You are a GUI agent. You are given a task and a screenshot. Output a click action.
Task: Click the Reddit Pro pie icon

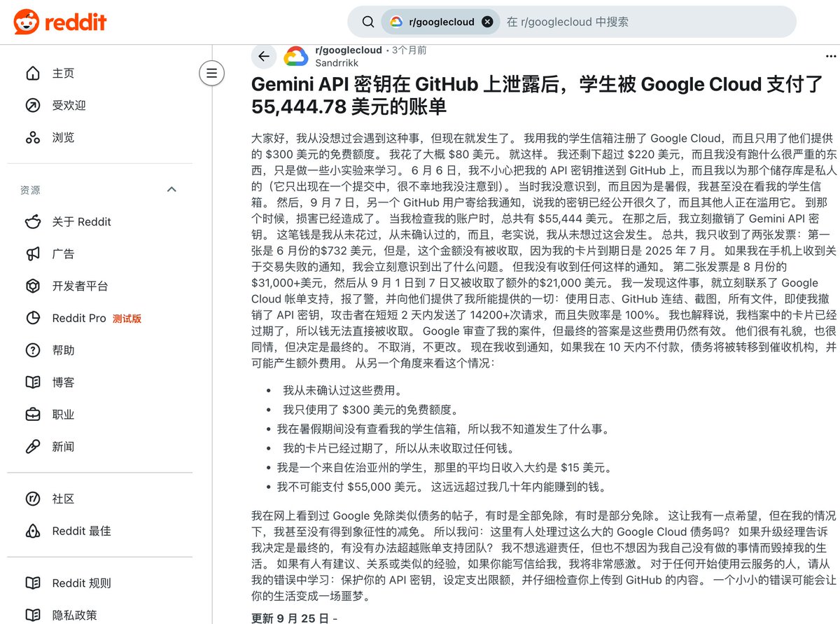coord(31,318)
